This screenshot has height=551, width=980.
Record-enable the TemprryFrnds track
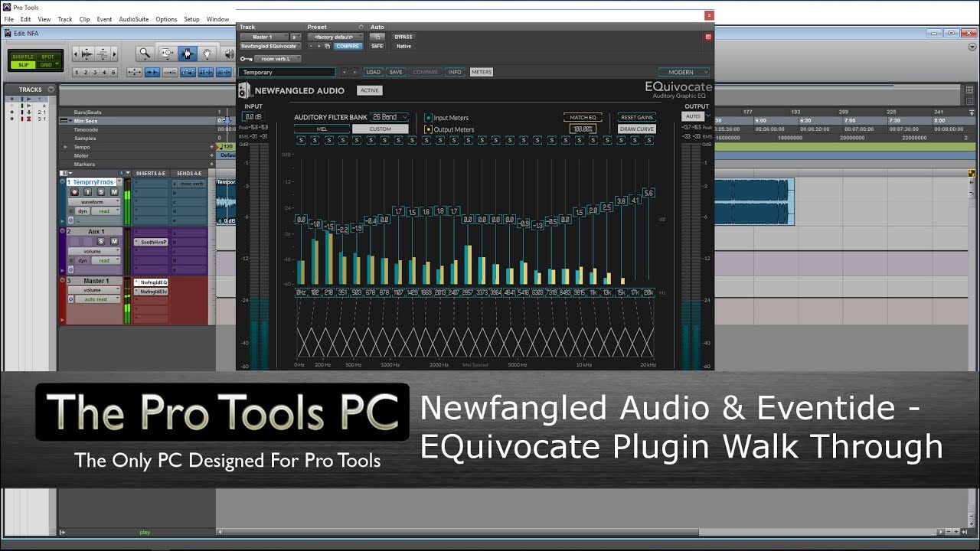tap(74, 192)
